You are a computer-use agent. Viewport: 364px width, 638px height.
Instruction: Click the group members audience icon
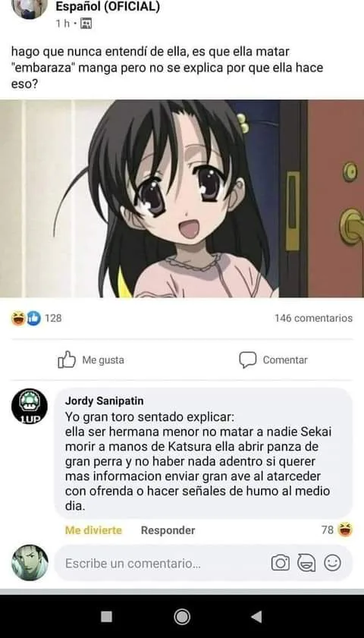[x=86, y=24]
